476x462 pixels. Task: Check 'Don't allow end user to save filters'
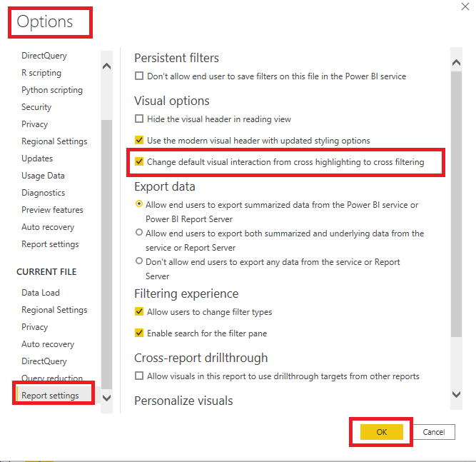click(x=139, y=76)
